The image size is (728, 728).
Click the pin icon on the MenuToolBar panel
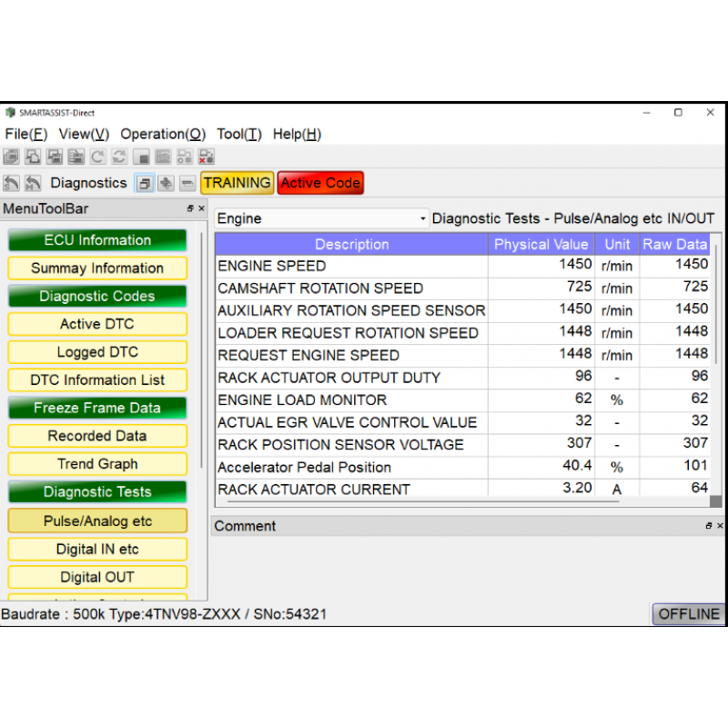(189, 207)
